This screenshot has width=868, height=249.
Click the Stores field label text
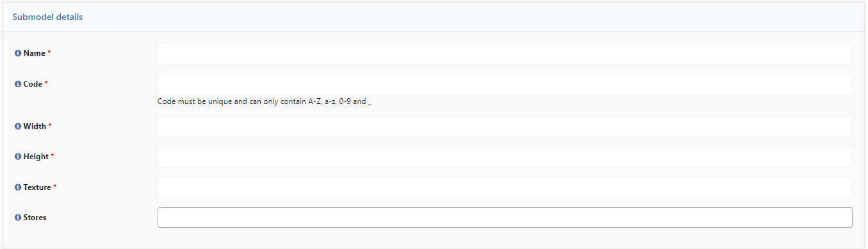[x=35, y=218]
